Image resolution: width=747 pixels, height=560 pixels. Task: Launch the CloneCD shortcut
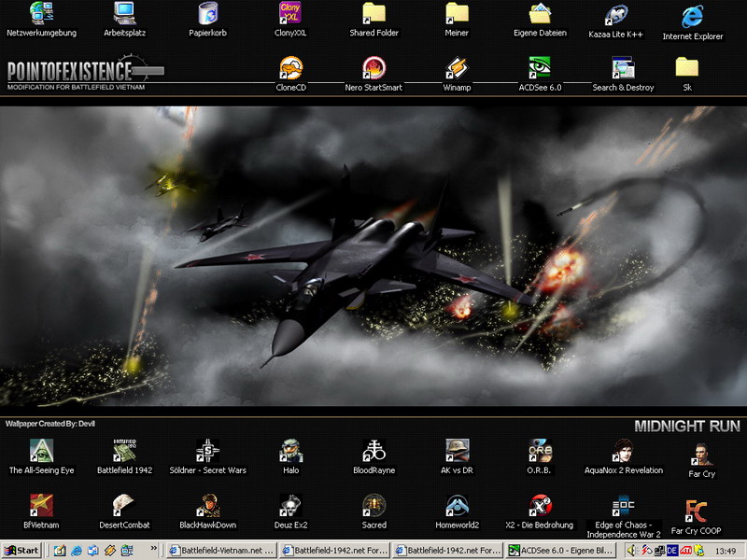[290, 75]
